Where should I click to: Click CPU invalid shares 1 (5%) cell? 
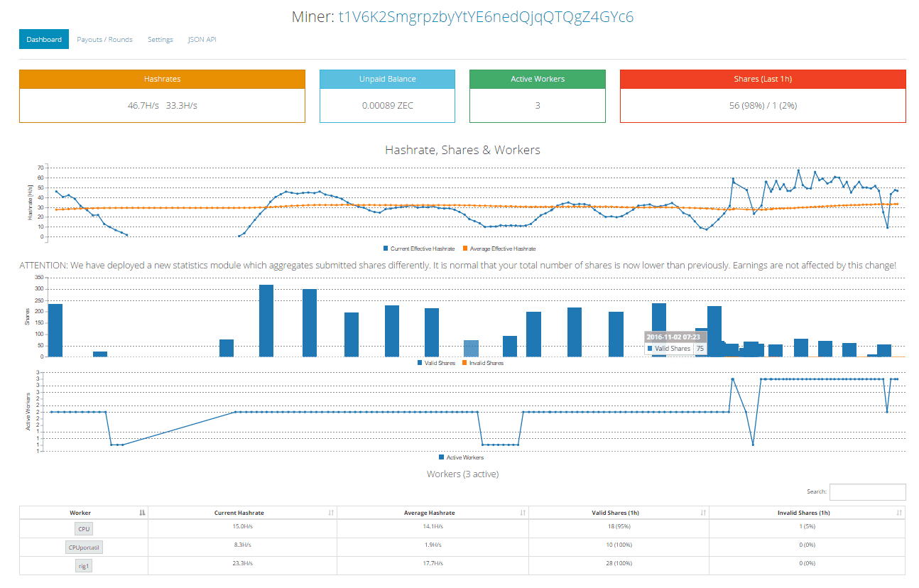807,527
